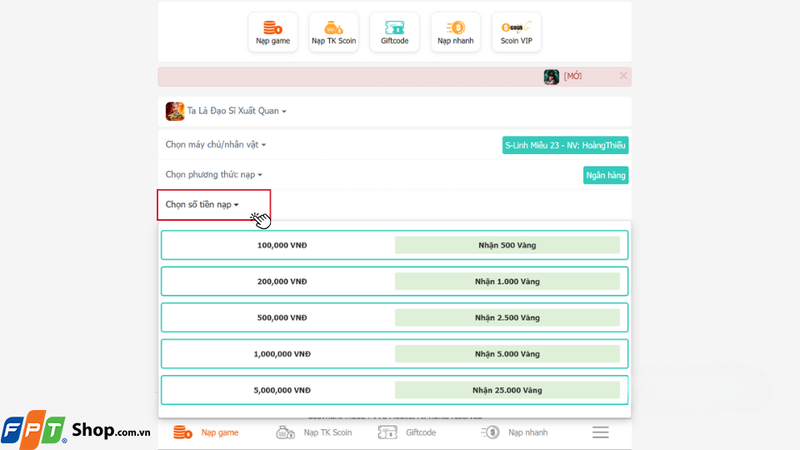
Task: Switch to the bottom Nạp TK Scoin tab
Action: pyautogui.click(x=314, y=433)
